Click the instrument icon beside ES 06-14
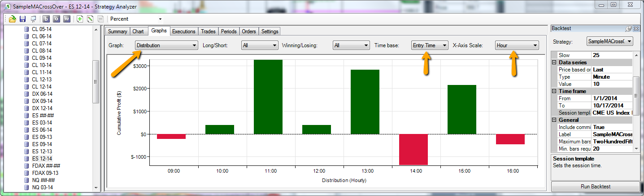 26,130
